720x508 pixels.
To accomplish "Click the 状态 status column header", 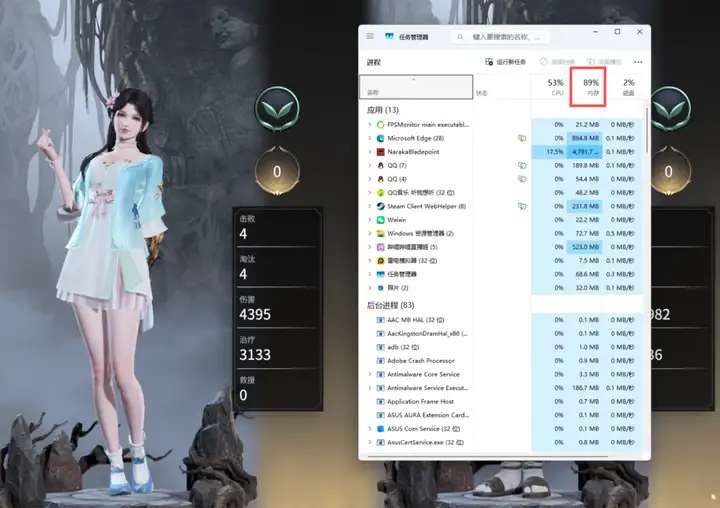I will coord(502,87).
